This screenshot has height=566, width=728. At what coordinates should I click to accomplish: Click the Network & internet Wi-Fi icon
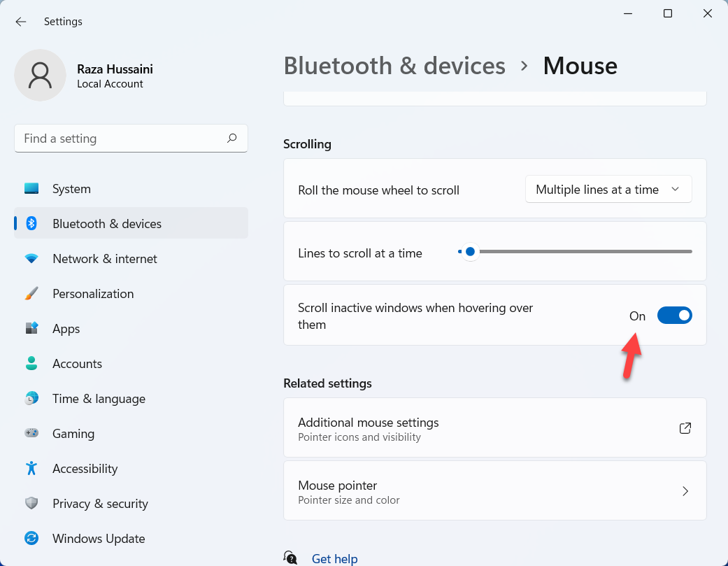pyautogui.click(x=31, y=259)
